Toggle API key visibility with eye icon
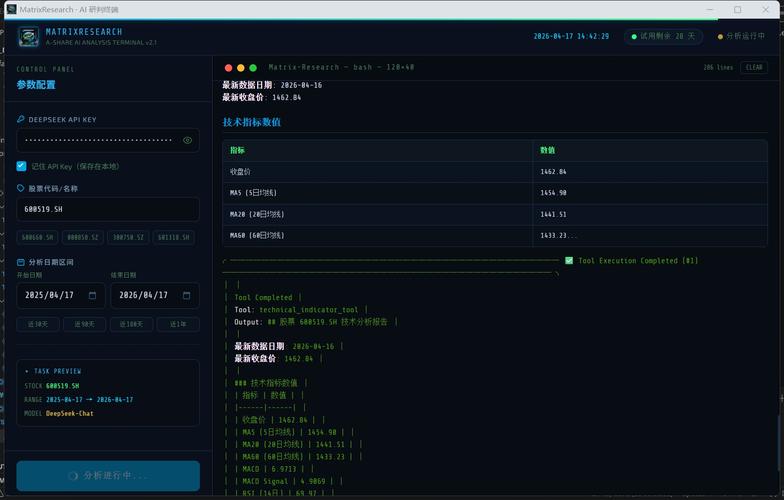 click(x=187, y=140)
